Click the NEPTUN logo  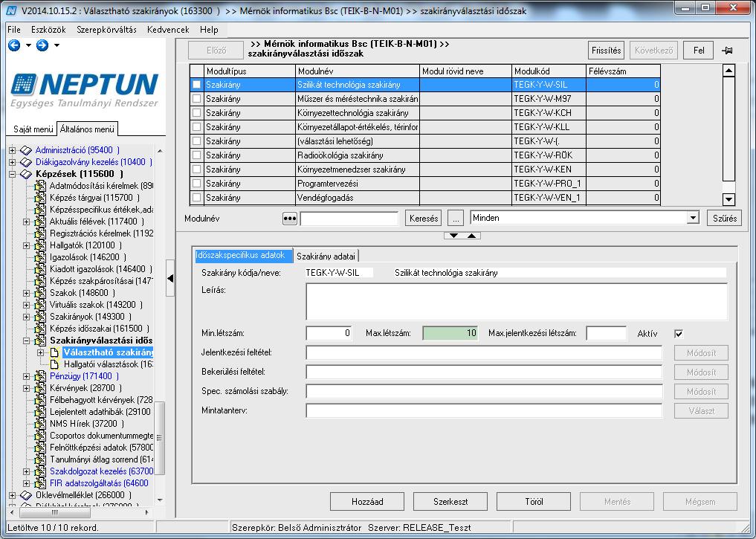85,90
